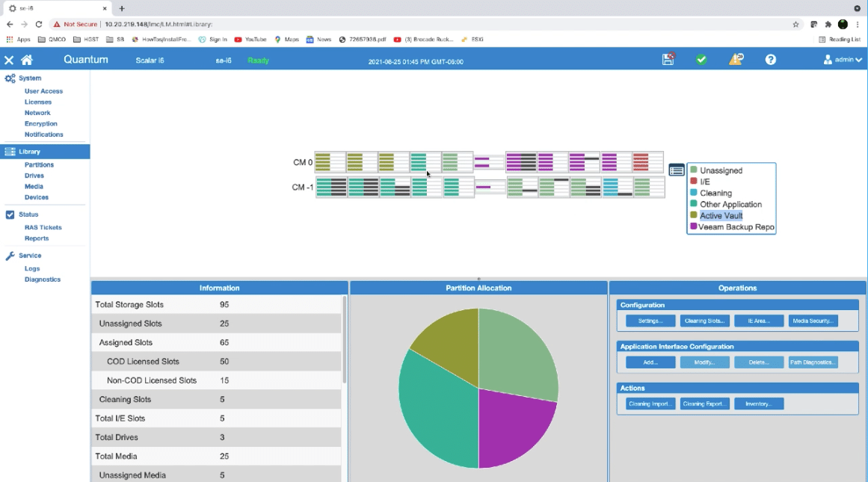Open the SB bookmark folder
The height and width of the screenshot is (482, 868).
coord(115,40)
